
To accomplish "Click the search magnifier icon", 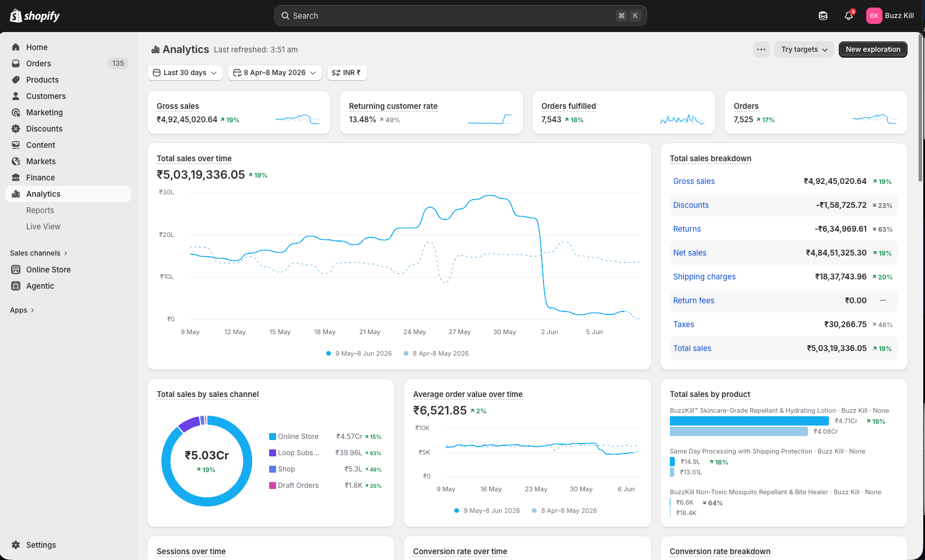I will pos(285,16).
